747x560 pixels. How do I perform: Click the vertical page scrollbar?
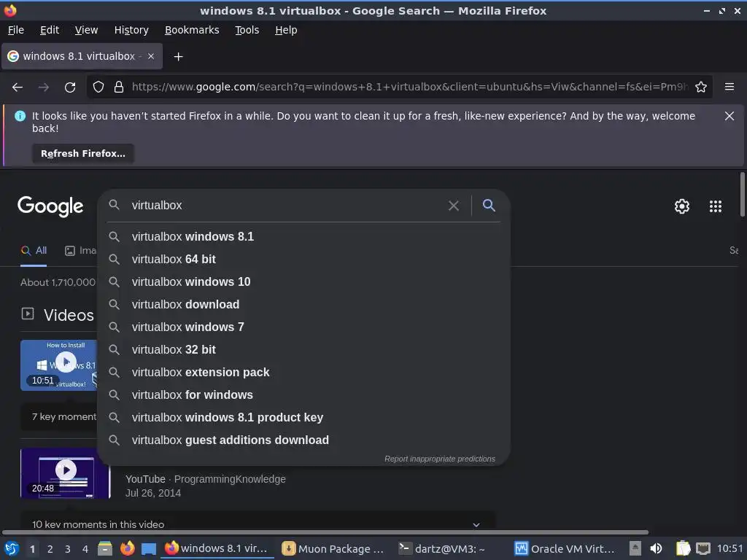coord(742,194)
